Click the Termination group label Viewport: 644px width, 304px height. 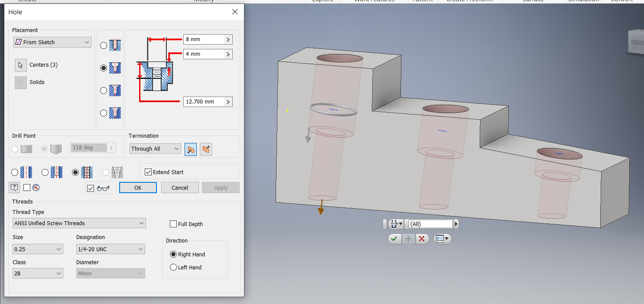[144, 136]
